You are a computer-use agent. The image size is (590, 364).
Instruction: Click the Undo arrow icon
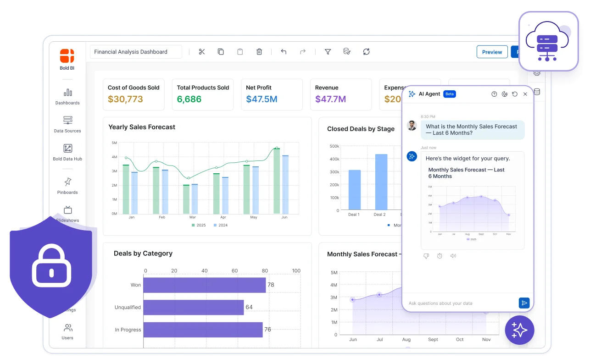[284, 52]
